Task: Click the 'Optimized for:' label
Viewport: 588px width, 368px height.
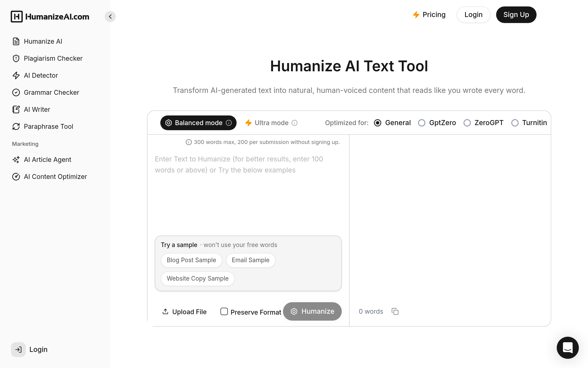Action: (347, 123)
